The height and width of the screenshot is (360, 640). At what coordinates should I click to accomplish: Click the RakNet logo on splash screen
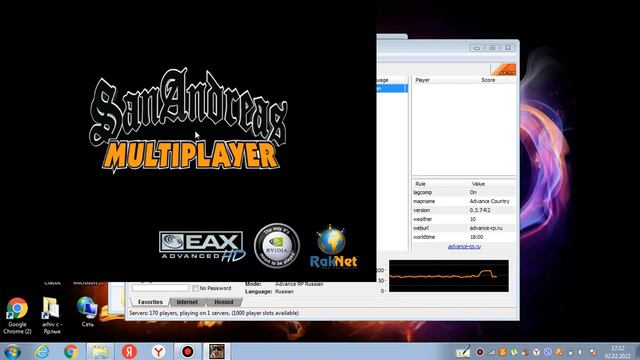tap(333, 247)
